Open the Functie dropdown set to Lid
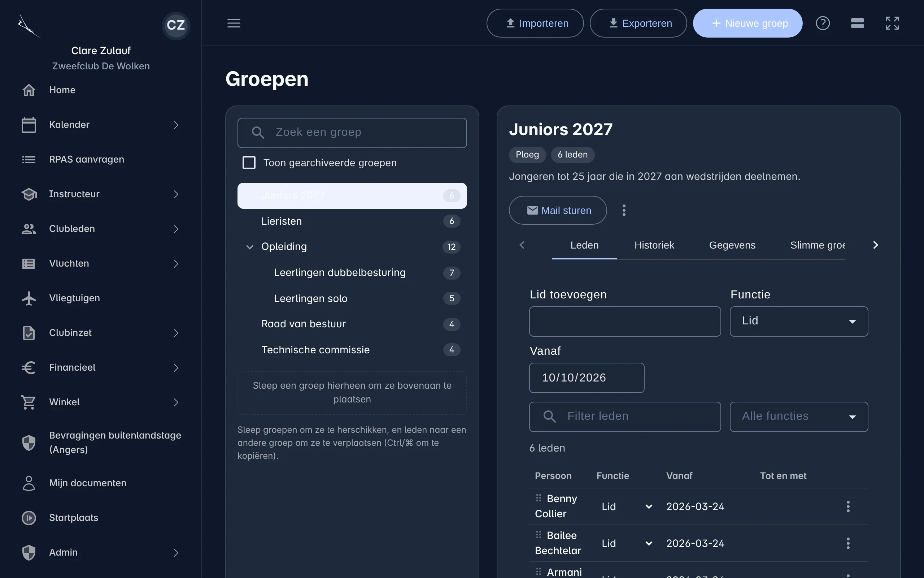The height and width of the screenshot is (578, 924). [799, 321]
